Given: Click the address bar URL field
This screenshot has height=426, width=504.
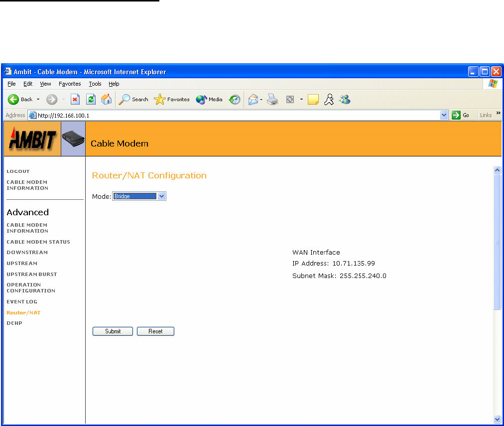Looking at the screenshot, I should (238, 116).
